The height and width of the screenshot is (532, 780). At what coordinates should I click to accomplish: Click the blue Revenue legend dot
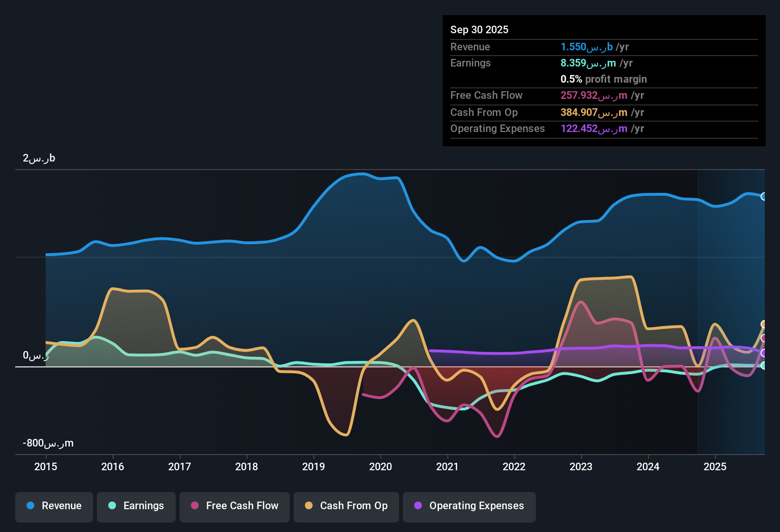(30, 506)
